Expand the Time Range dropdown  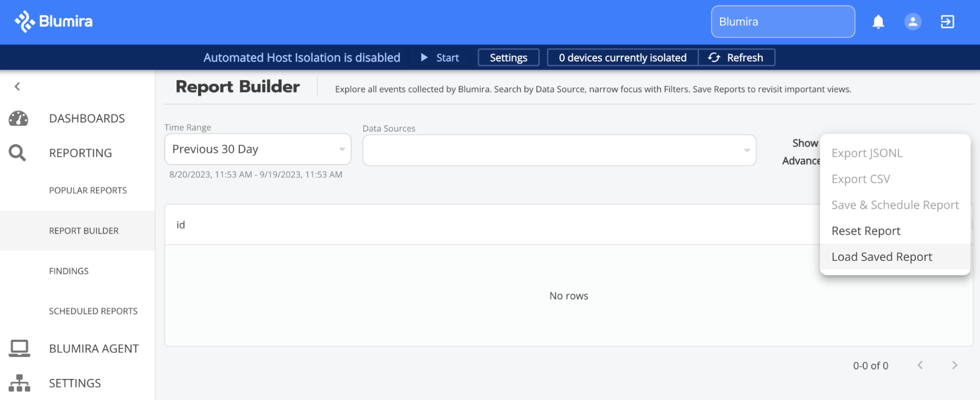click(258, 149)
